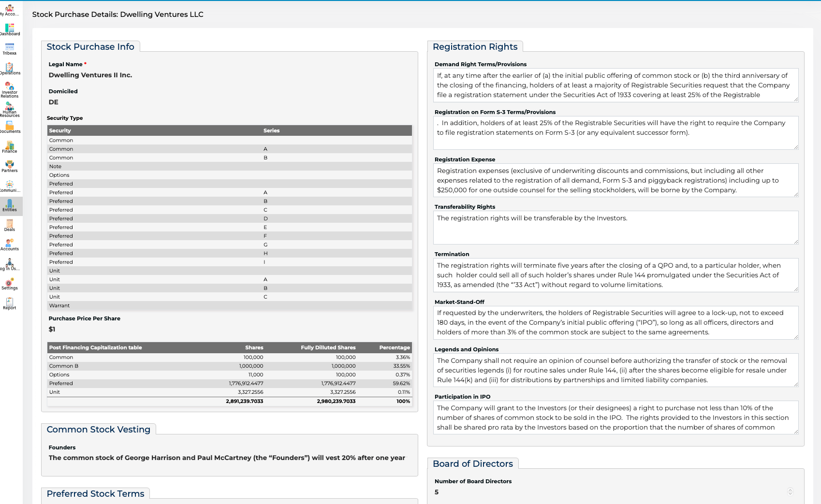Viewport: 821px width, 504px height.
Task: Open the Deals sidebar icon
Action: [10, 225]
